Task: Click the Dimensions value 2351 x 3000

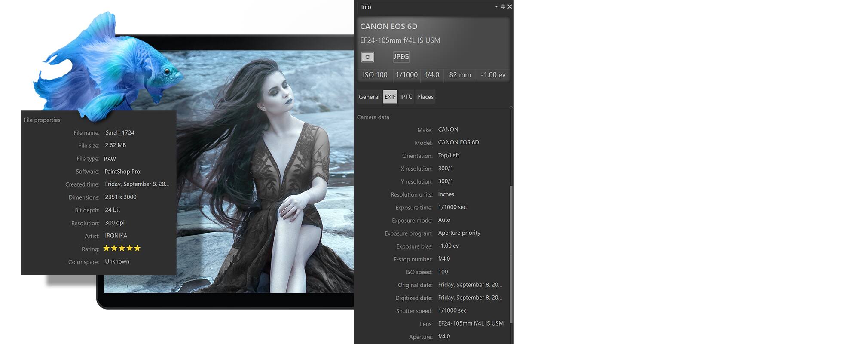Action: click(x=121, y=197)
